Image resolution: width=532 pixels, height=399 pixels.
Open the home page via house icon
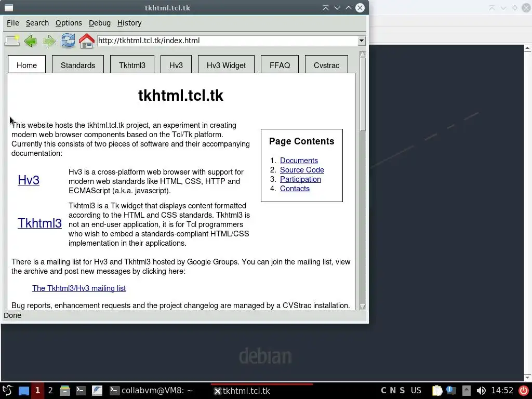click(x=87, y=41)
